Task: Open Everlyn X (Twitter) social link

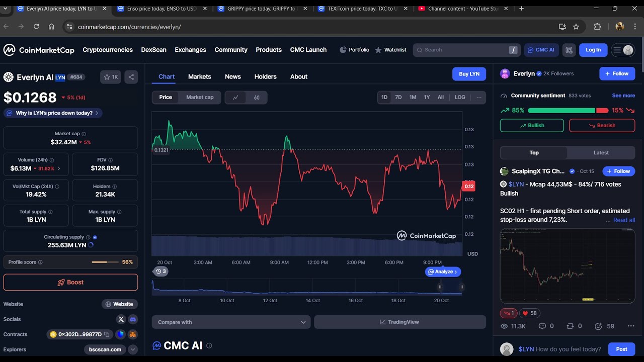Action: 121,319
